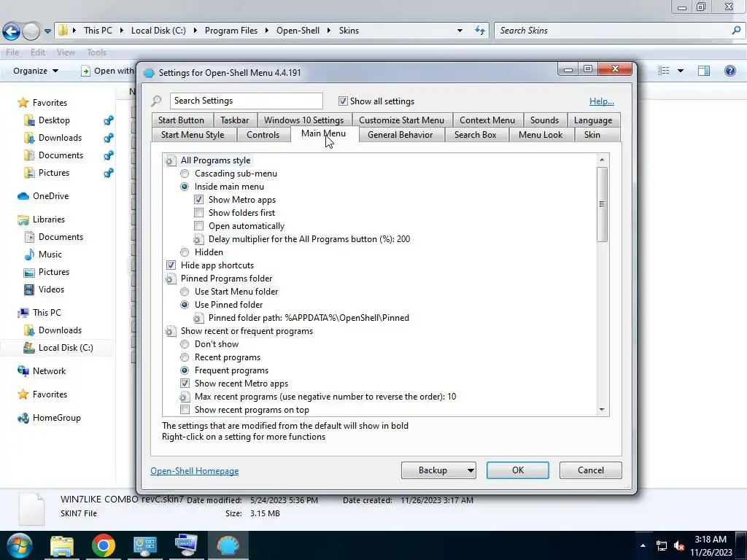Open the view options dropdown arrow
The image size is (747, 560).
click(x=681, y=71)
